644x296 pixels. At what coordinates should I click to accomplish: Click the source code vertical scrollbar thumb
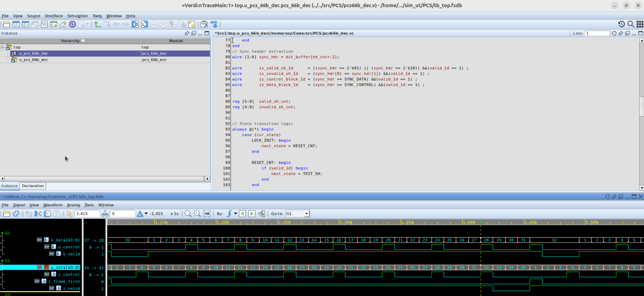tap(642, 106)
